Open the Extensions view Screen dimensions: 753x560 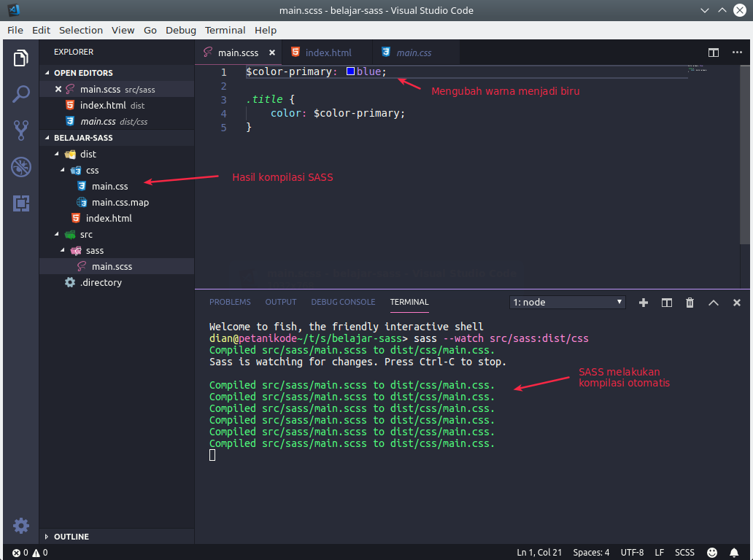21,203
